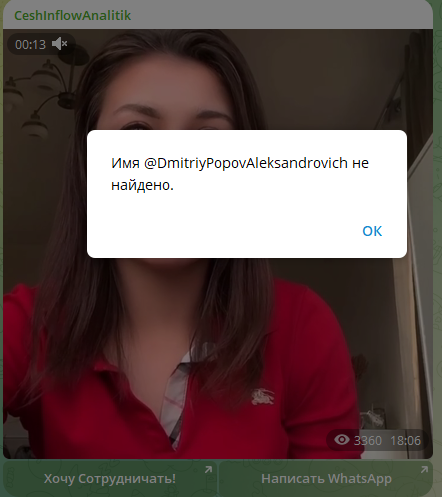Open the Написать WhatsApp button
The height and width of the screenshot is (497, 442).
coord(326,478)
